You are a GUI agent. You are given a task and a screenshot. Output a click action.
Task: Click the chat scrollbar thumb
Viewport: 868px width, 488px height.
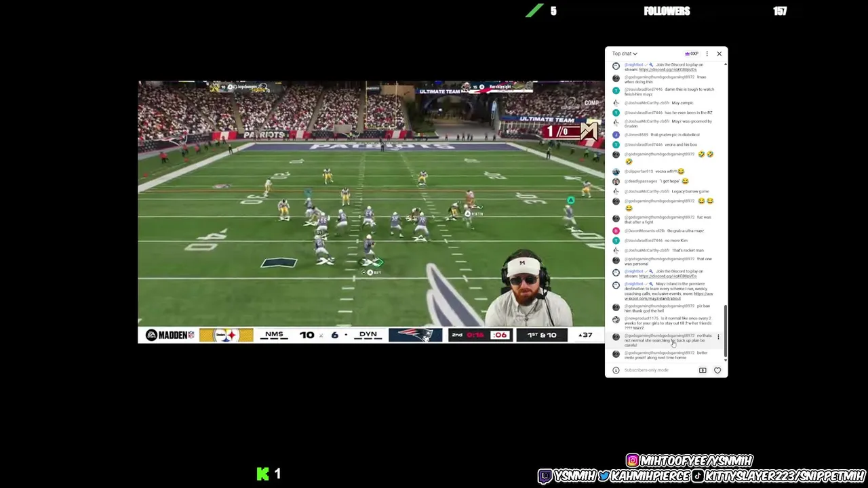pyautogui.click(x=726, y=330)
